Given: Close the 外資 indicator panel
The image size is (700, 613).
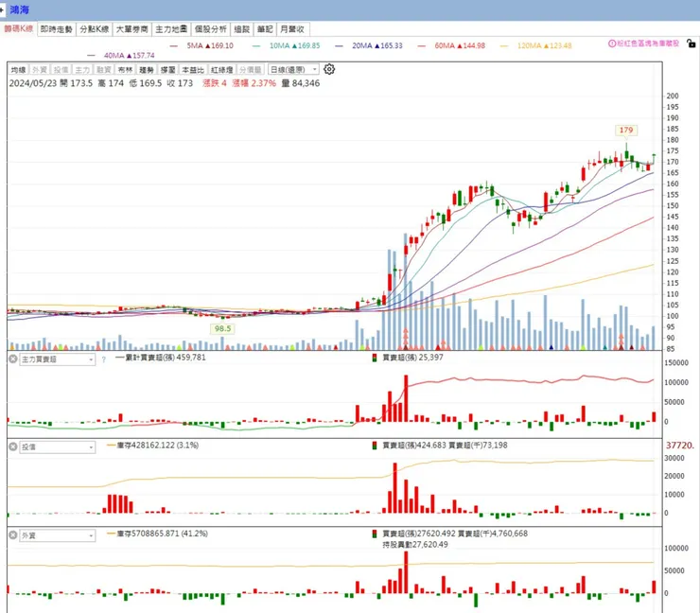Looking at the screenshot, I should click(x=13, y=534).
